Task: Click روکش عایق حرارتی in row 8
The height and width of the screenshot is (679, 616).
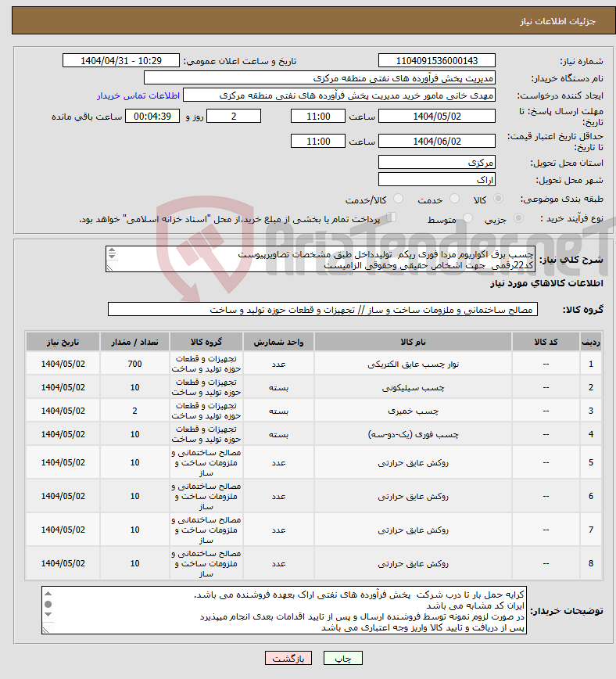Action: click(414, 563)
